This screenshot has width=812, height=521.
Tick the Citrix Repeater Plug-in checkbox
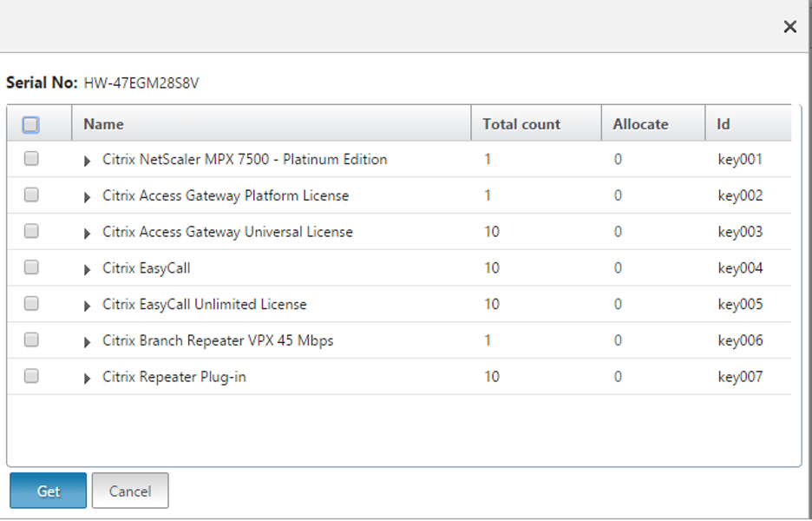(x=31, y=376)
